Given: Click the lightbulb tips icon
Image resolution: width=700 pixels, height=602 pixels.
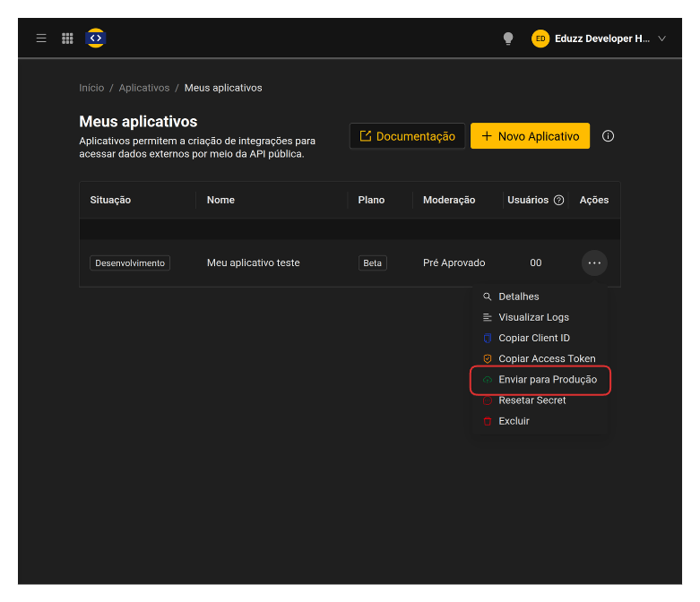Looking at the screenshot, I should point(508,39).
